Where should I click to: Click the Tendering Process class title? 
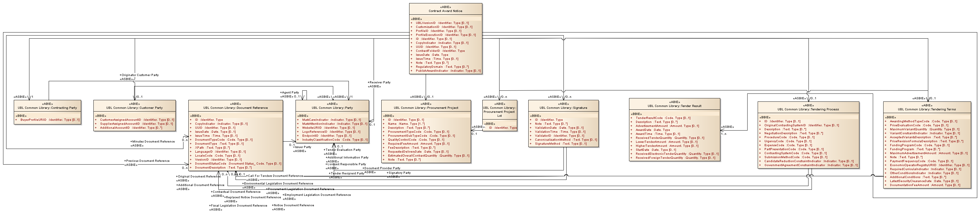click(x=808, y=109)
